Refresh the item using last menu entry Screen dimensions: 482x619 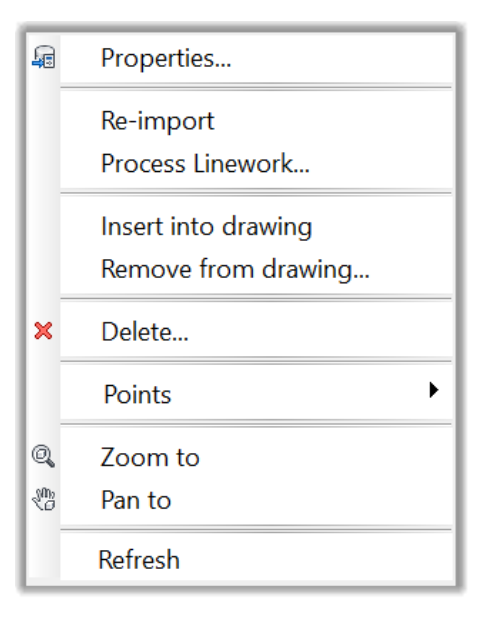[139, 560]
